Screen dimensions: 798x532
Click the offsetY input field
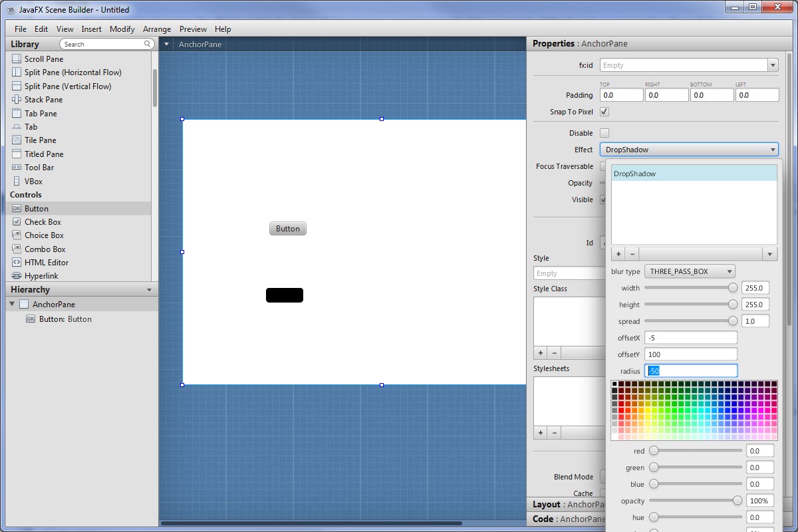tap(690, 354)
